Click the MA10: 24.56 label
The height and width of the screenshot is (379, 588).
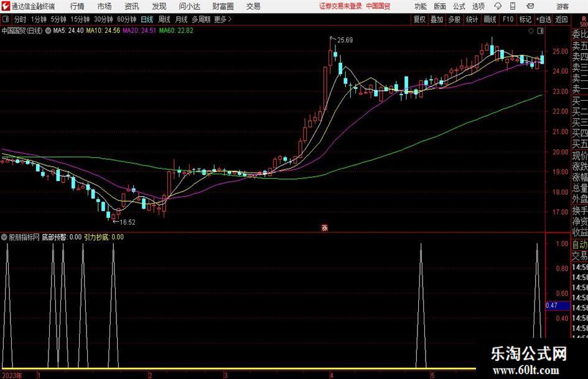[103, 30]
